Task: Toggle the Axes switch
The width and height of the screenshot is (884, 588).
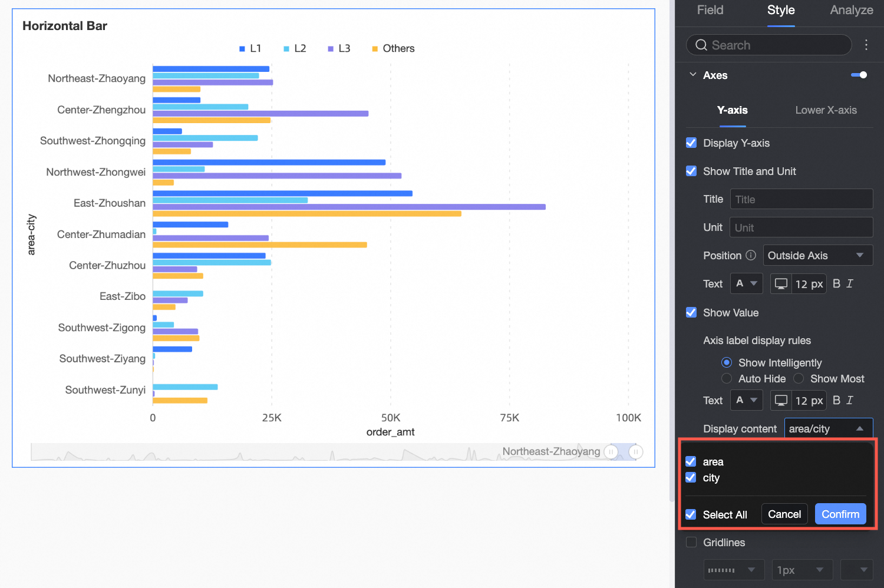Action: 859,75
